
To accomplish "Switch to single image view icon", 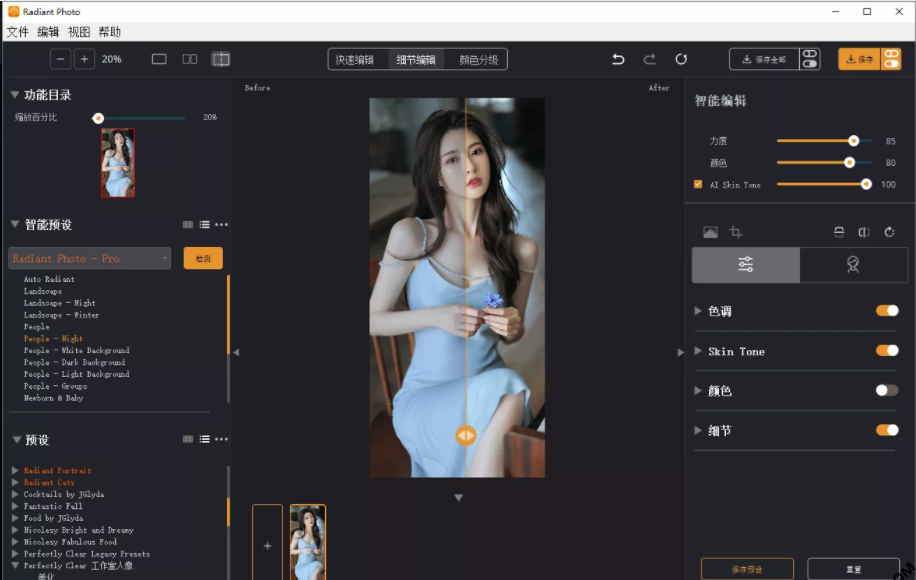I will coord(159,59).
